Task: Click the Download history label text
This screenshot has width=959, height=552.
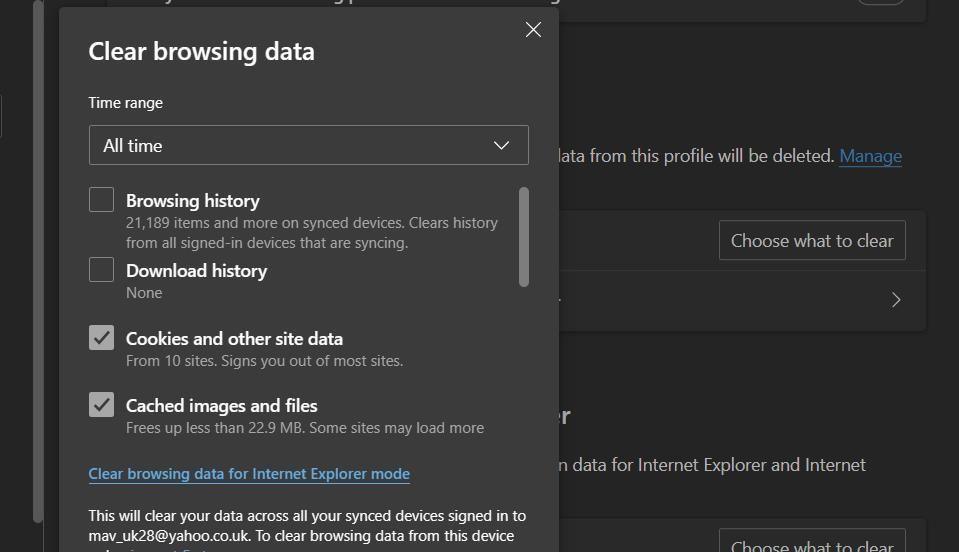Action: click(x=196, y=271)
